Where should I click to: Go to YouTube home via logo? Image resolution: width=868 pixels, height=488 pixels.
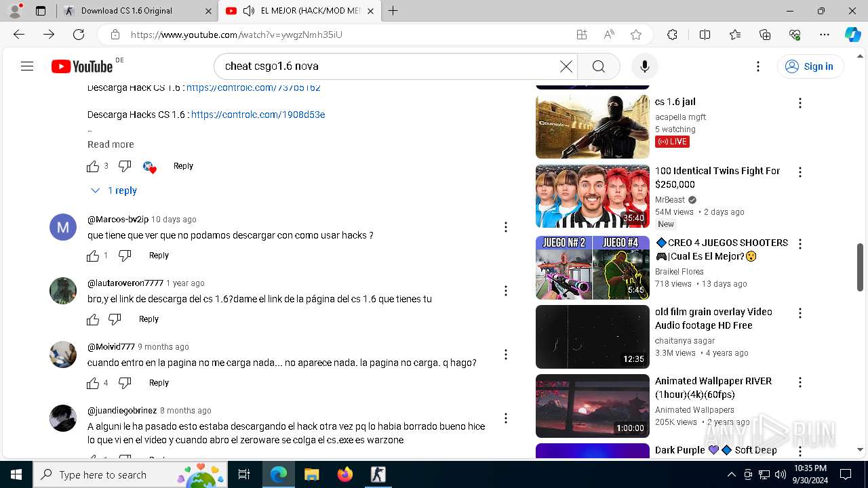[x=82, y=66]
